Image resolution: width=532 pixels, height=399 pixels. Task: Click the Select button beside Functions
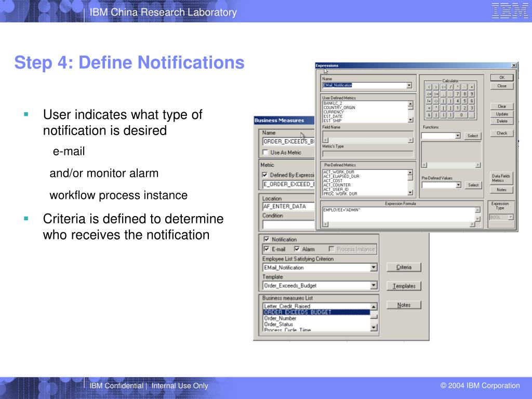pyautogui.click(x=472, y=136)
